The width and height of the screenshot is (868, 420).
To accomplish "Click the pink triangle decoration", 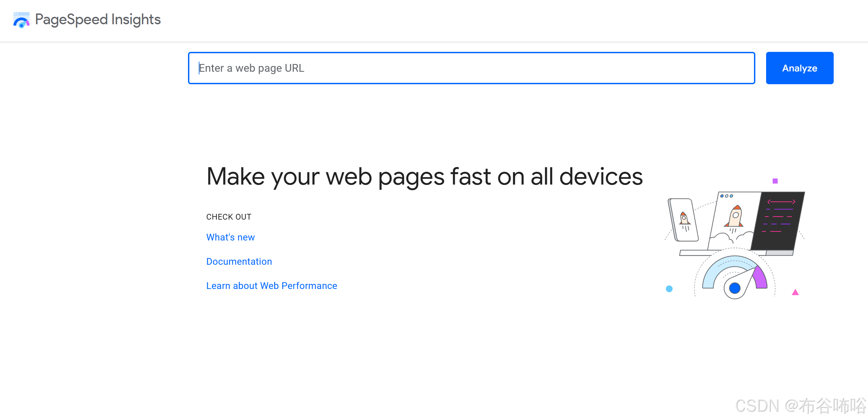I will (x=795, y=292).
